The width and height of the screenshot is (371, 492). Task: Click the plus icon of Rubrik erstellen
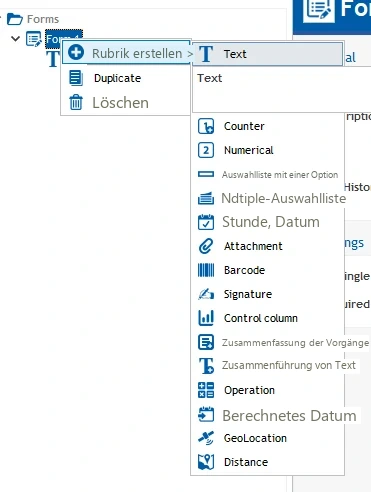click(76, 52)
